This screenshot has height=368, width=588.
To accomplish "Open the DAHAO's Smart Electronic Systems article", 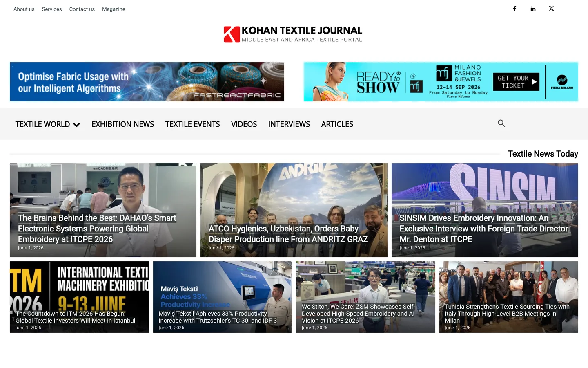I will (x=97, y=229).
